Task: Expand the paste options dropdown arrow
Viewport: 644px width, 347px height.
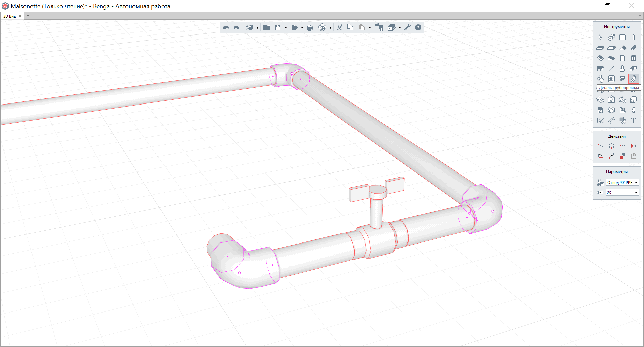Action: coord(370,28)
